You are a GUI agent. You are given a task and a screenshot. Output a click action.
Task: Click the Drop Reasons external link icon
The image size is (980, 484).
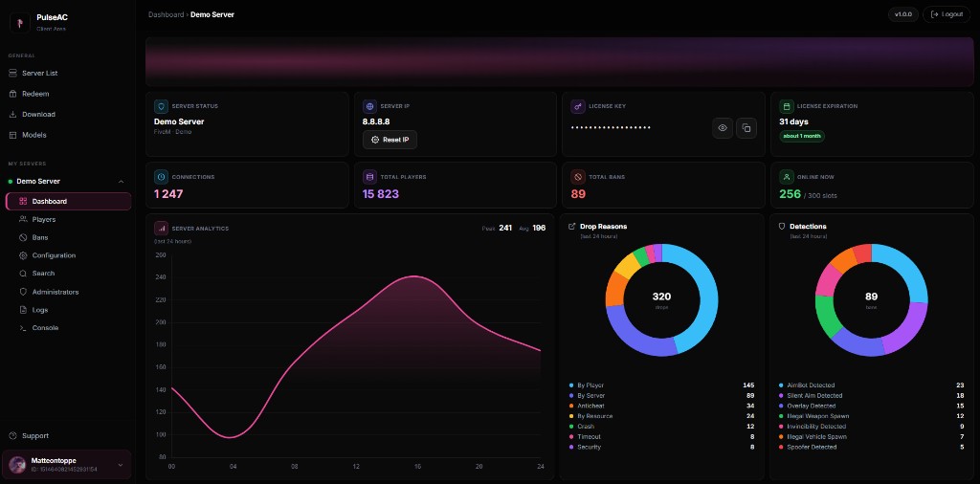(x=572, y=226)
